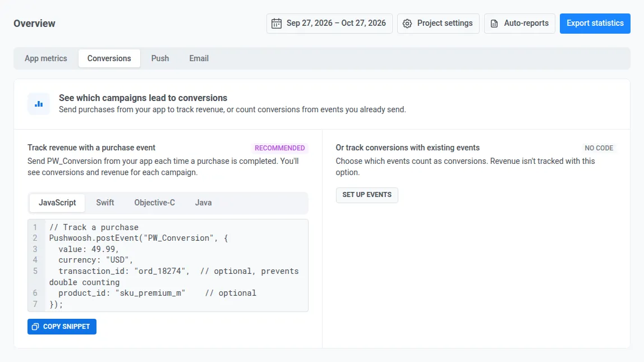Switch to the App metrics tab
The image size is (644, 362).
45,58
